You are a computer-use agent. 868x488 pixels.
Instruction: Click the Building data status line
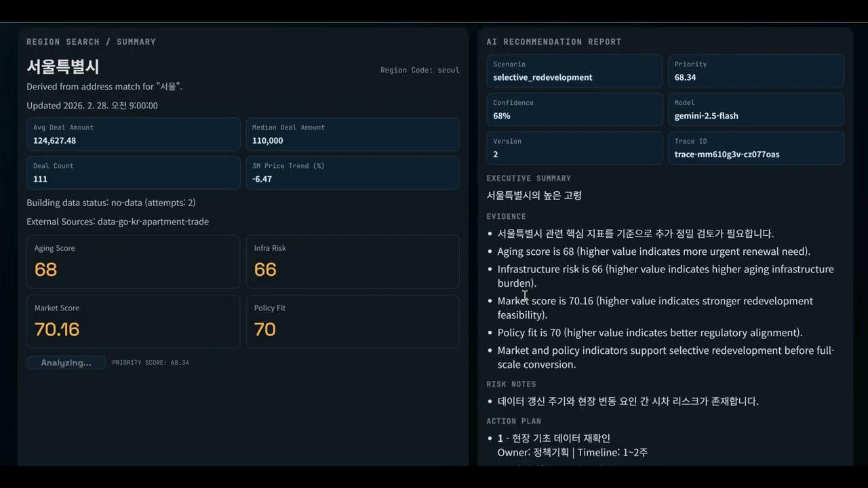pyautogui.click(x=111, y=203)
